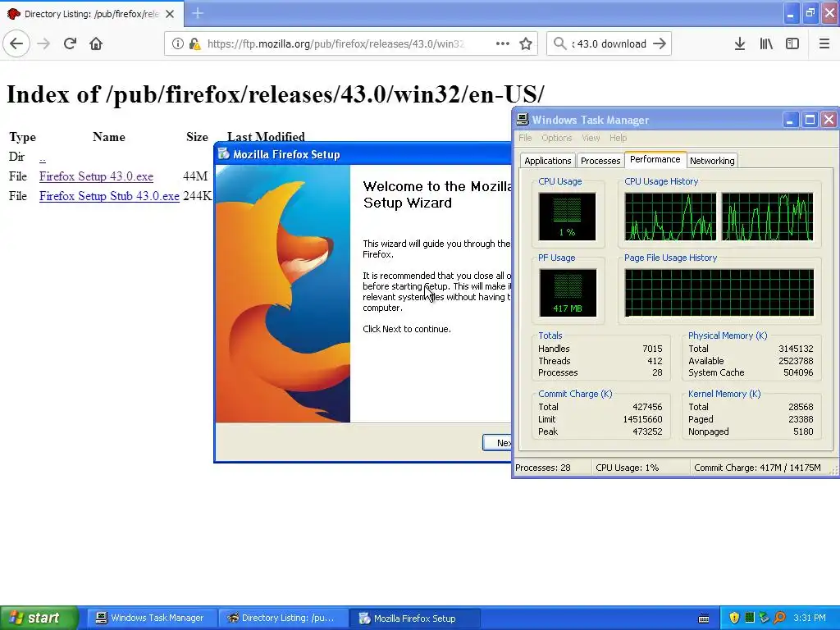840x630 pixels.
Task: Click the green CPU meter tray icon
Action: point(750,618)
